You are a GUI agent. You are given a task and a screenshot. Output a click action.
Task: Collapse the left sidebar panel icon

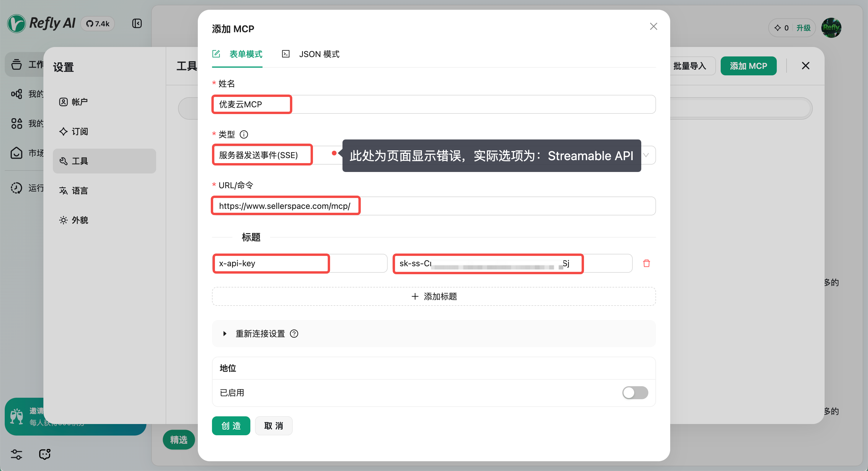pos(137,23)
